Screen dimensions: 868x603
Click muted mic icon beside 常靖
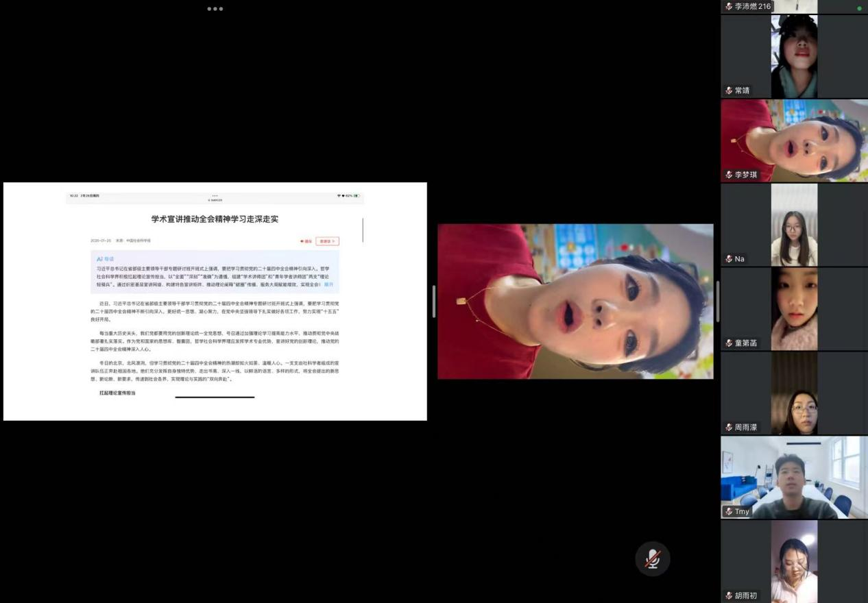729,90
